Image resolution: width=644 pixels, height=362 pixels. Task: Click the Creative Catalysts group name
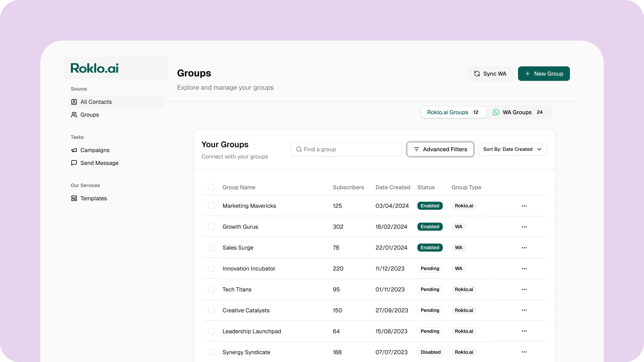point(246,311)
